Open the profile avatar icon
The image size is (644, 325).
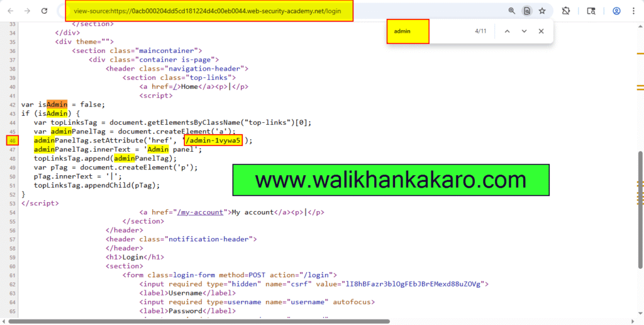pos(616,11)
